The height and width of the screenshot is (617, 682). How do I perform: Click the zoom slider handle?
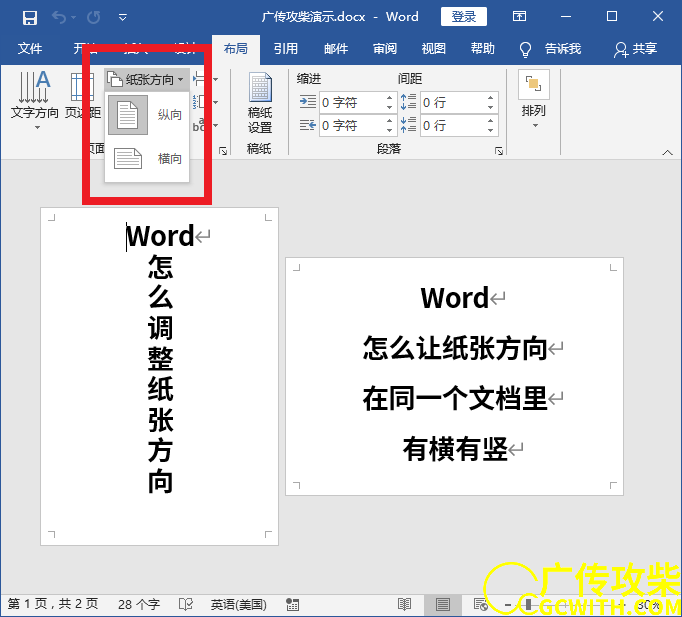(528, 604)
